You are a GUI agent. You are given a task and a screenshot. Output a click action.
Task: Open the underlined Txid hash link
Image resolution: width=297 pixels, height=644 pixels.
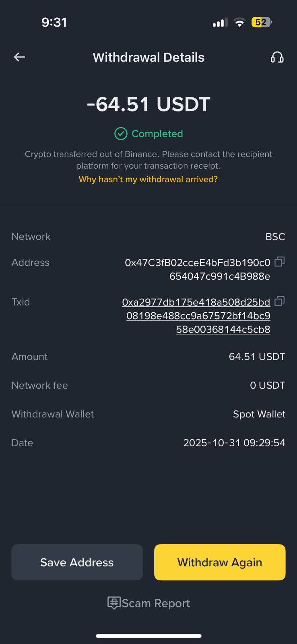point(198,316)
